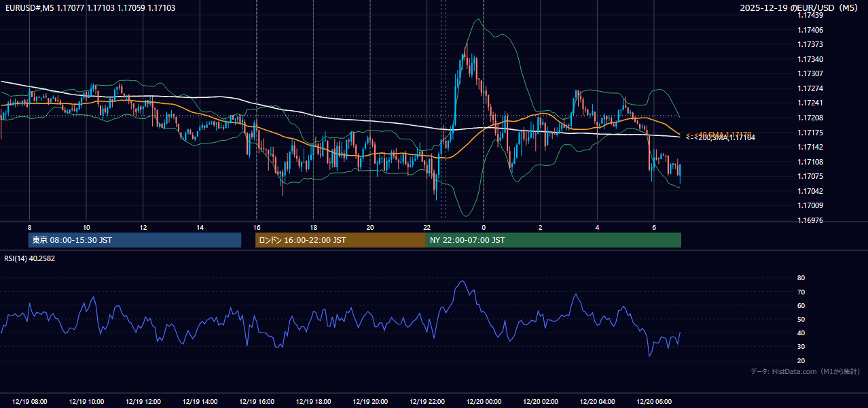868x408 pixels.
Task: Click price level 1.17075 on axis
Action: 810,176
